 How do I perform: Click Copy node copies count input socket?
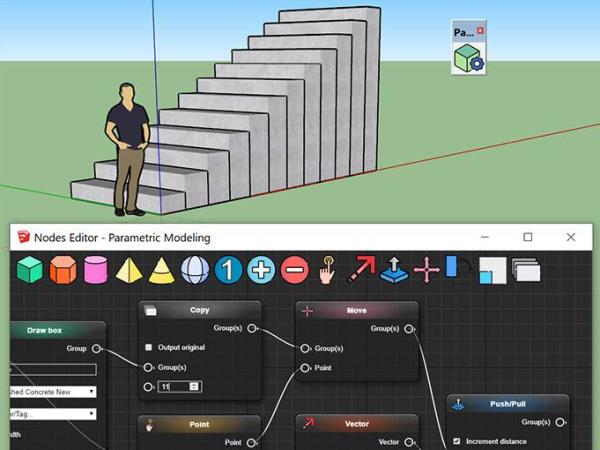148,386
